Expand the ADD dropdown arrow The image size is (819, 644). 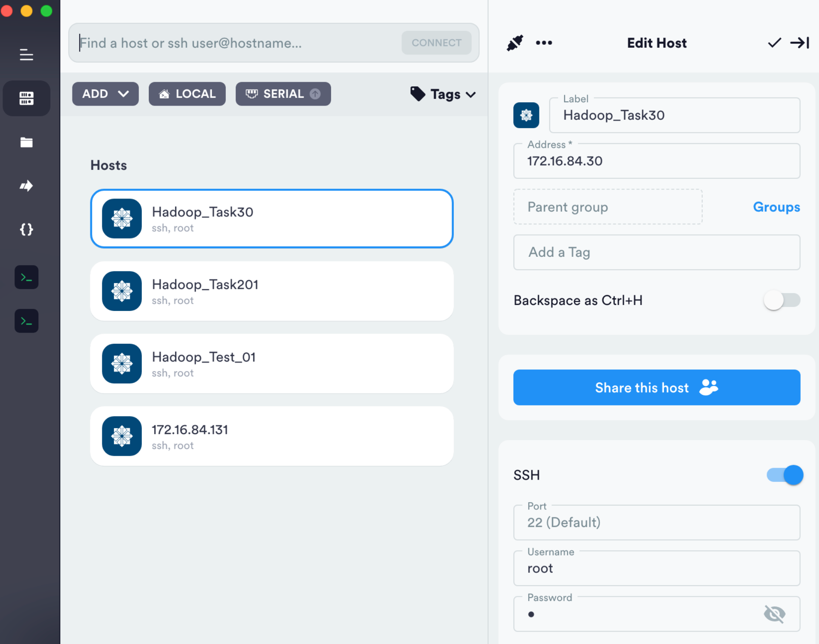tap(123, 94)
